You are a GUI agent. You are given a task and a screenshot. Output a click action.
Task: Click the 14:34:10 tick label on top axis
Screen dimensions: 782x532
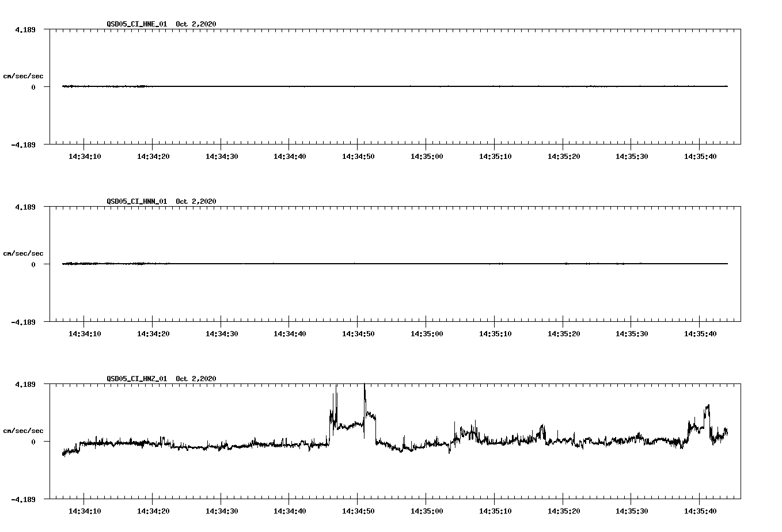(x=84, y=155)
